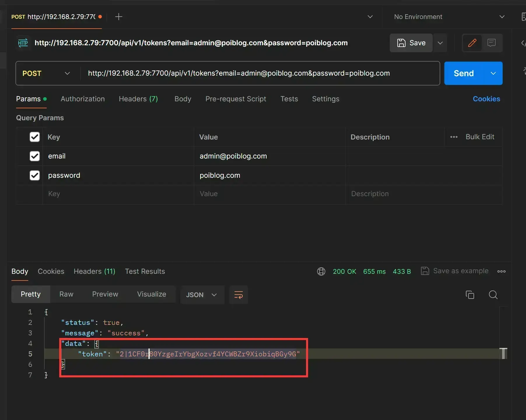Viewport: 526px width, 420px height.
Task: Open the response Cookies tab
Action: (x=51, y=271)
